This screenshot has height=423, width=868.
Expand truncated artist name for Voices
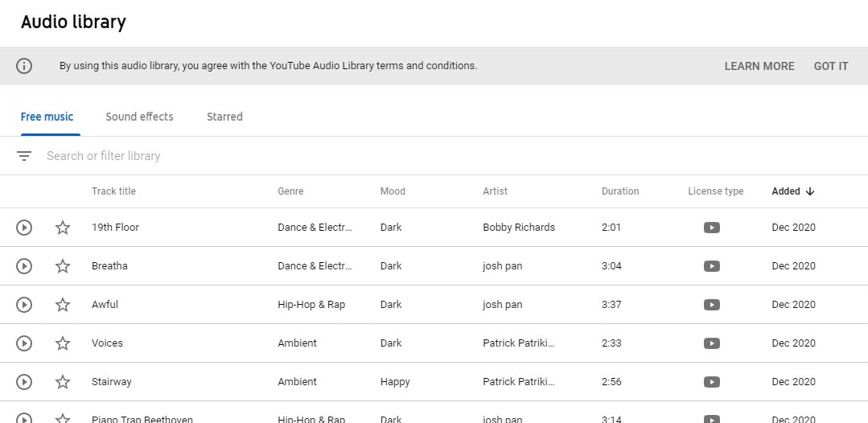click(518, 343)
